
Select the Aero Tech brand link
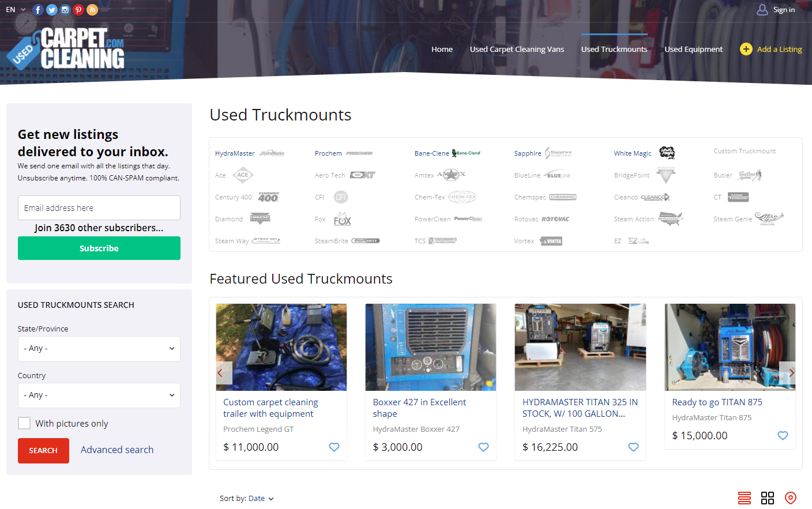pos(330,175)
